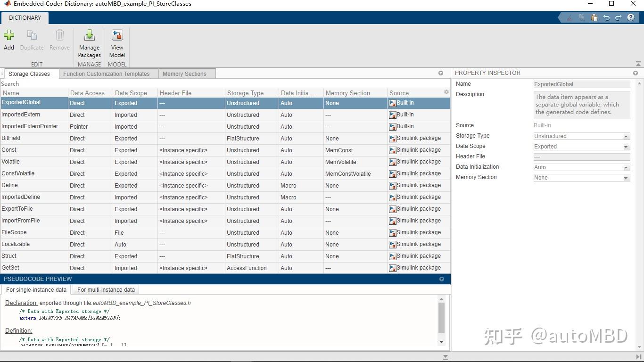The image size is (644, 362).
Task: Click the gear icon on the Pseudocode Preview bar
Action: tap(442, 279)
